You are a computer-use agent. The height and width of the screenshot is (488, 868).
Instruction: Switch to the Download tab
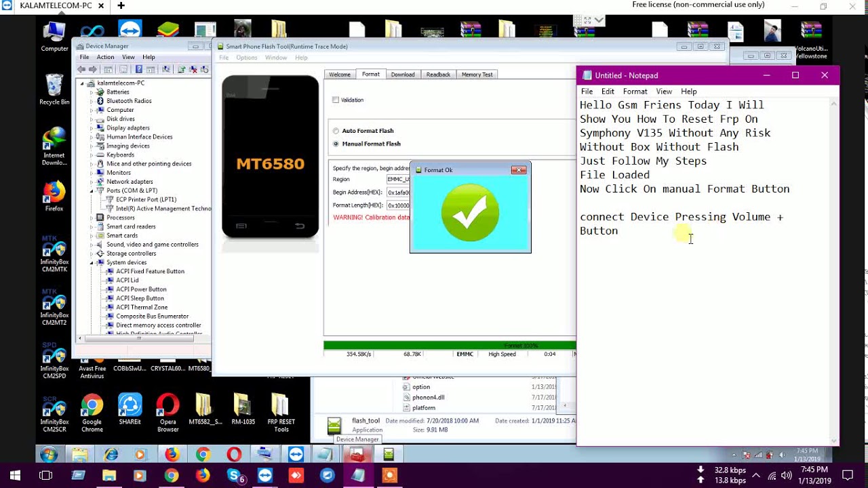402,75
